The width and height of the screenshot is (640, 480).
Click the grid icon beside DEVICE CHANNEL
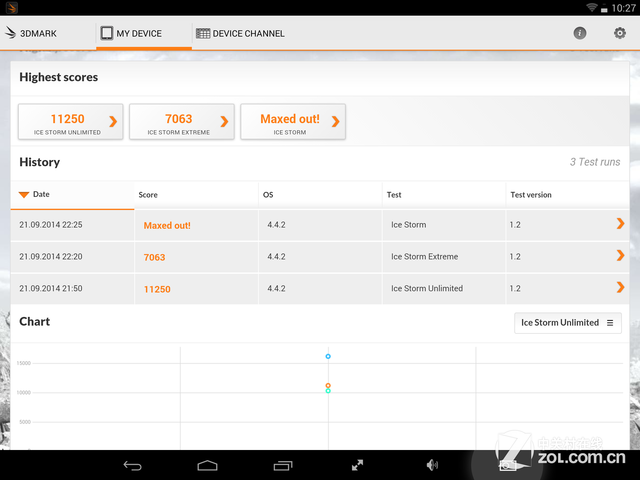click(x=203, y=33)
